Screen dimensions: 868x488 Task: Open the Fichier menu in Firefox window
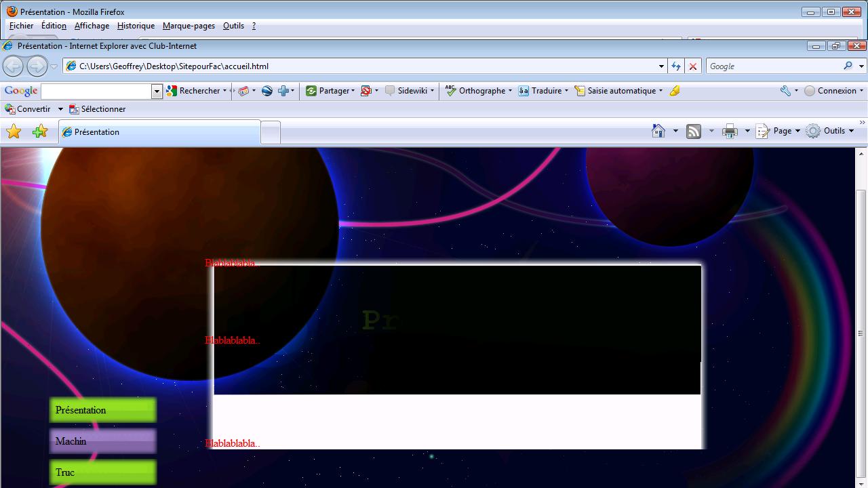(x=21, y=26)
